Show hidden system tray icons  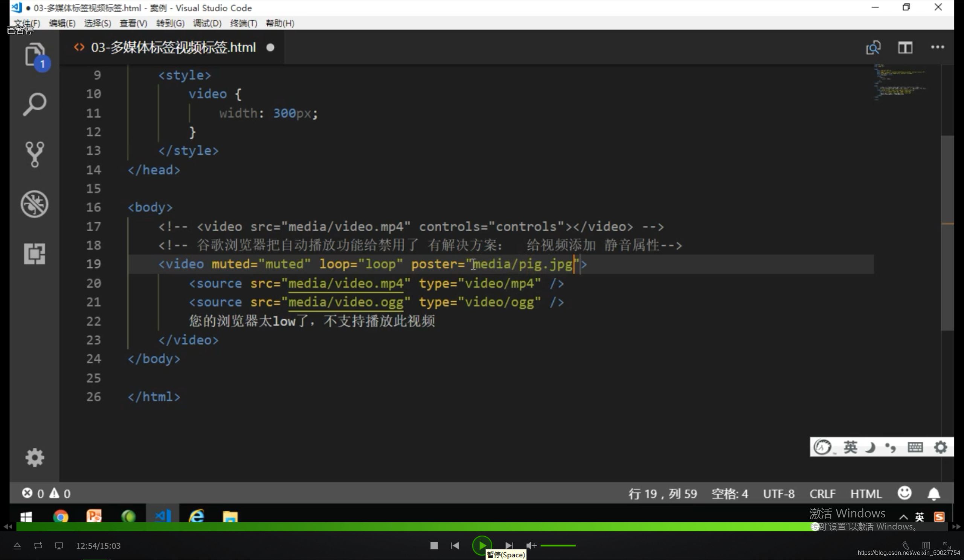[903, 517]
